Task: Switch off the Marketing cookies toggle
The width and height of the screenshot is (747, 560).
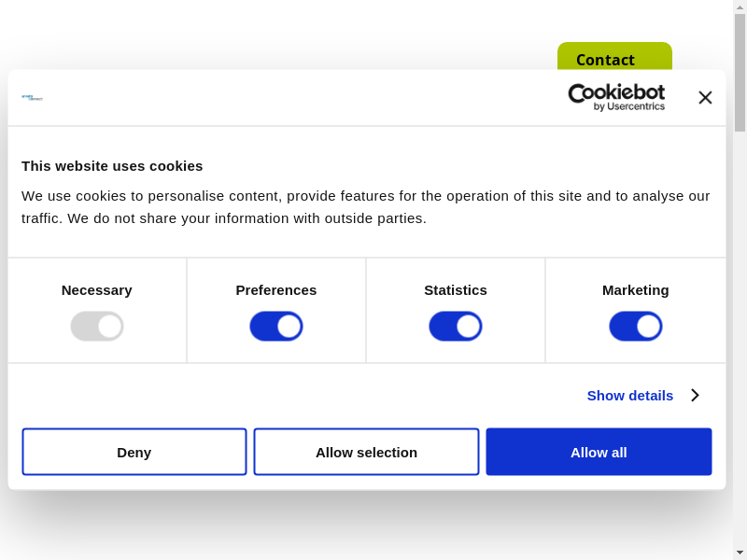Action: (x=636, y=326)
